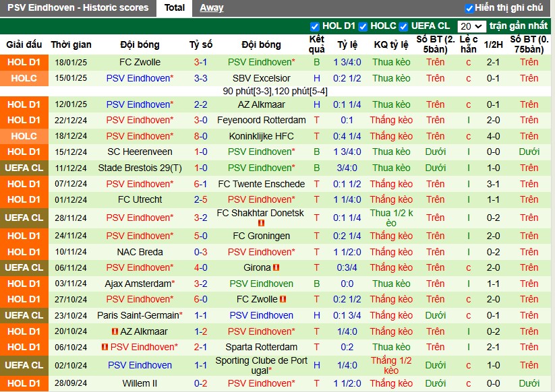Click the 90 phút[3-3],120 phút[5-4] note
Screen dimensions: 555x392
click(x=275, y=91)
